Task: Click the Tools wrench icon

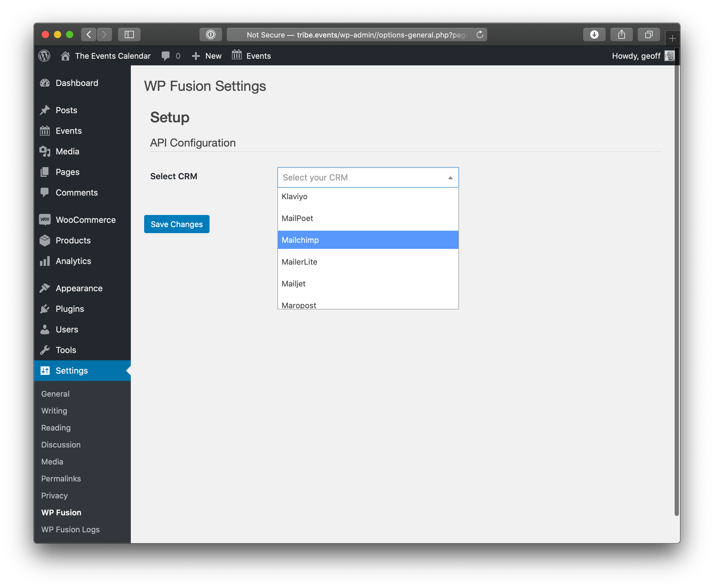Action: click(45, 350)
